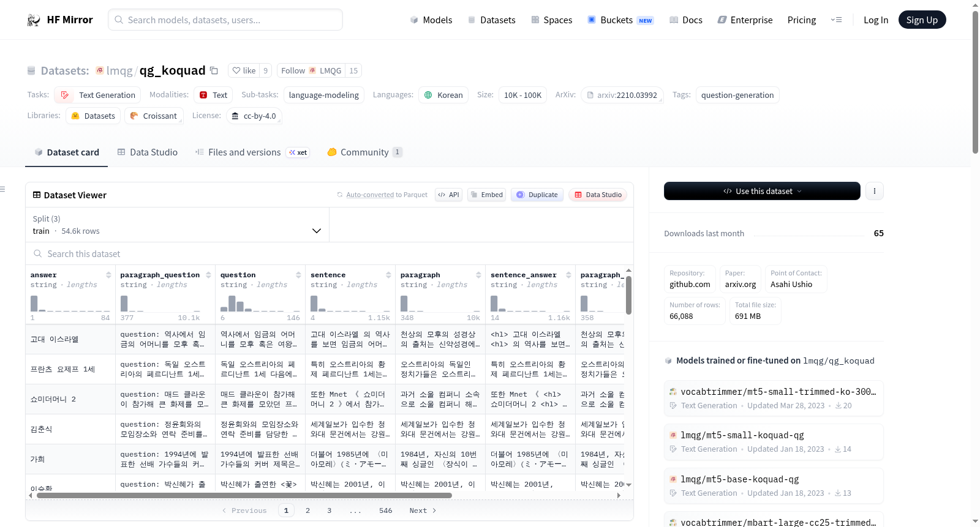Like the dataset with the heart button
The width and height of the screenshot is (980, 527).
coord(244,70)
